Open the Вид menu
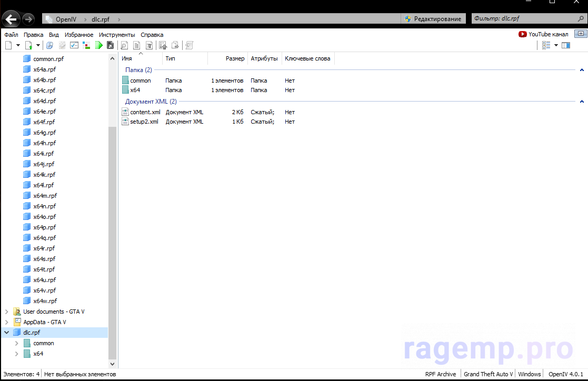The image size is (588, 381). [x=54, y=35]
